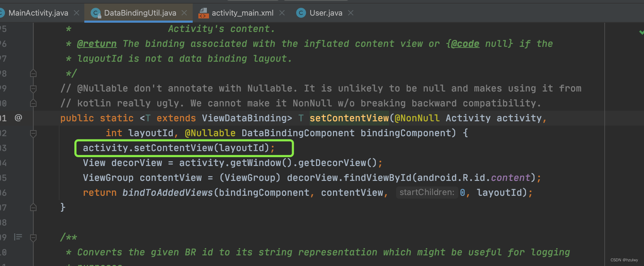Viewport: 644px width, 266px height.
Task: Click the 'static' keyword of the method
Action: [117, 118]
